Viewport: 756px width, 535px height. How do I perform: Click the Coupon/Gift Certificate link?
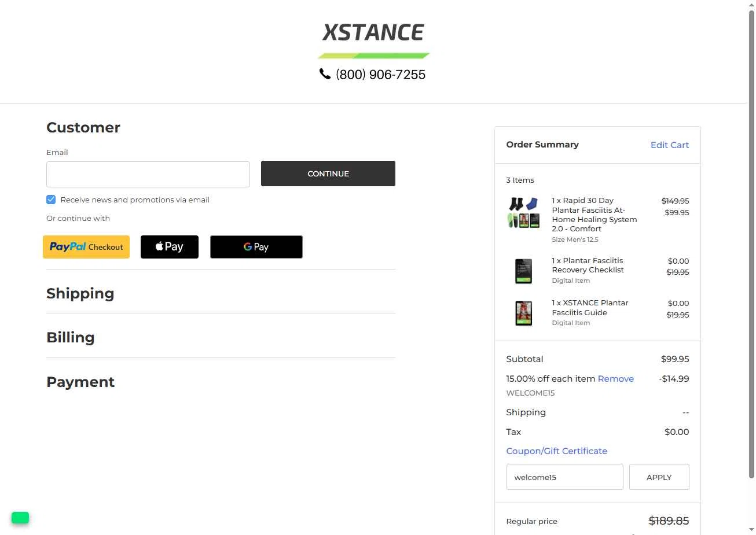[557, 451]
